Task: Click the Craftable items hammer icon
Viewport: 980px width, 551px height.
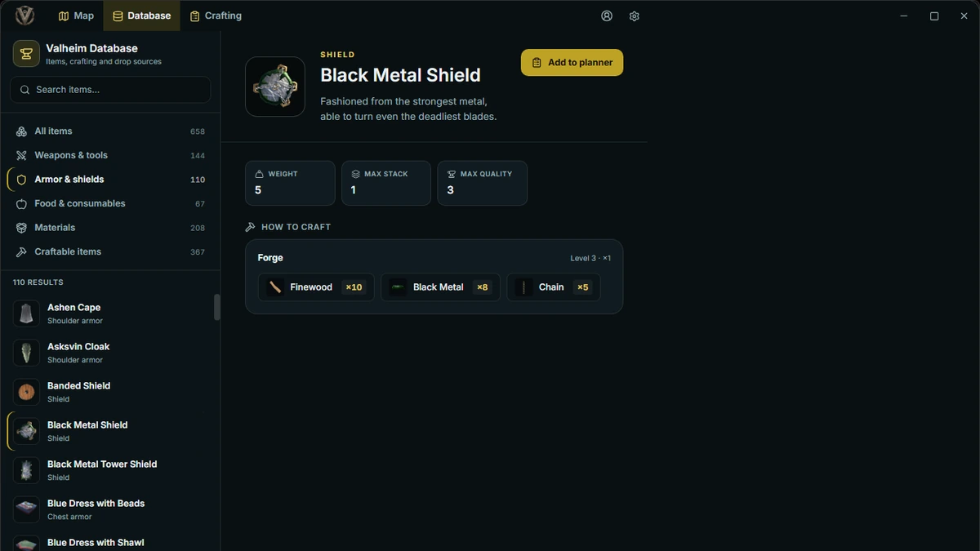Action: [x=21, y=251]
